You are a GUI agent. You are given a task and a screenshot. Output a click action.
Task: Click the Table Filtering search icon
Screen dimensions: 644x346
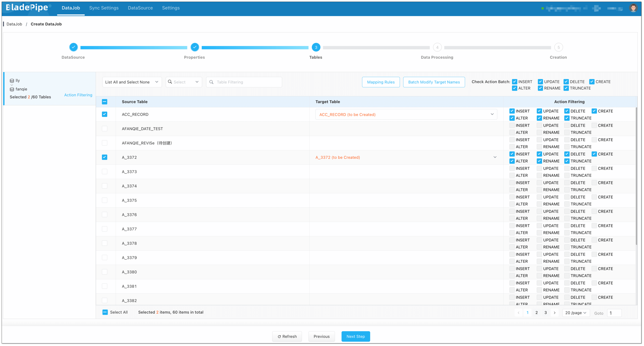tap(211, 82)
